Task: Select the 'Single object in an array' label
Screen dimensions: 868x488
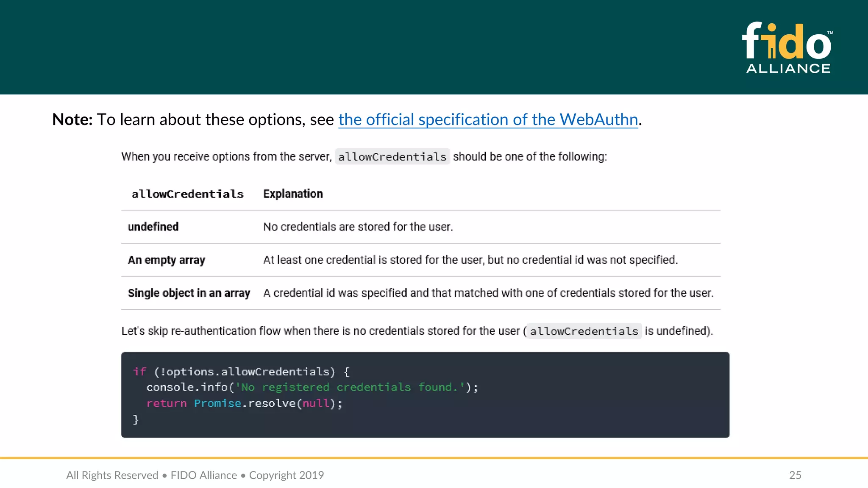Action: (x=189, y=293)
